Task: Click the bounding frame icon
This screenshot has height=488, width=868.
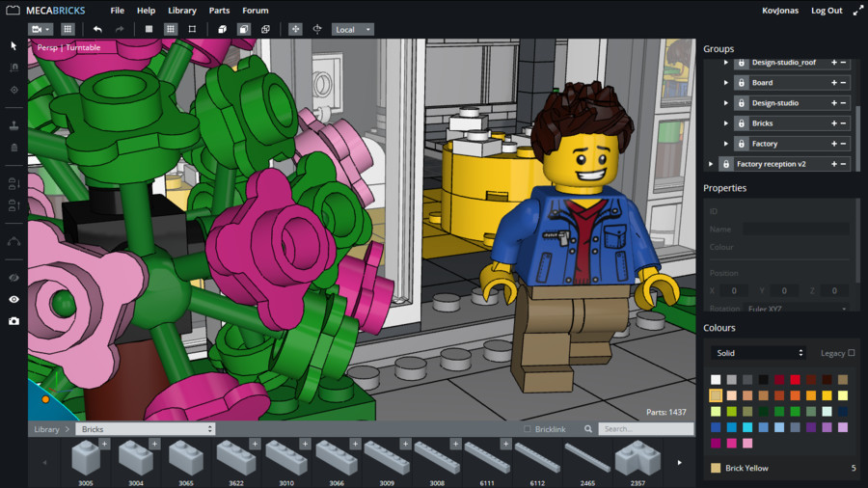Action: pos(192,29)
